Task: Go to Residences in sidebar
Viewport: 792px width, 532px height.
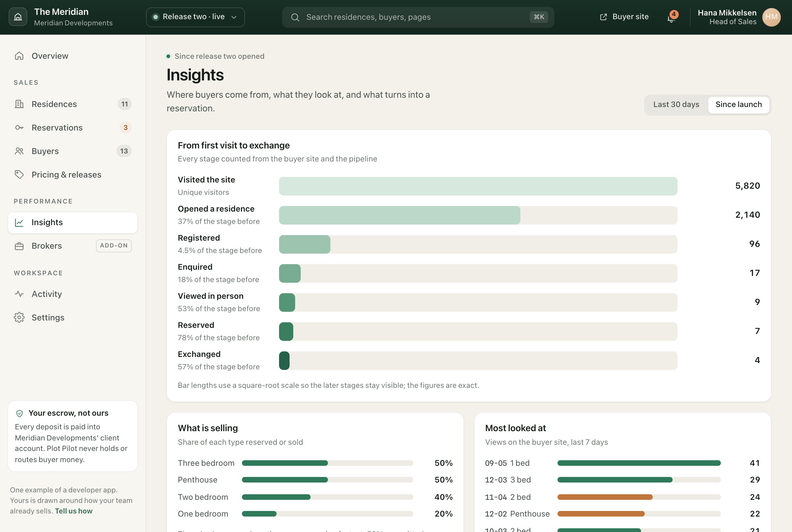Action: click(73, 104)
